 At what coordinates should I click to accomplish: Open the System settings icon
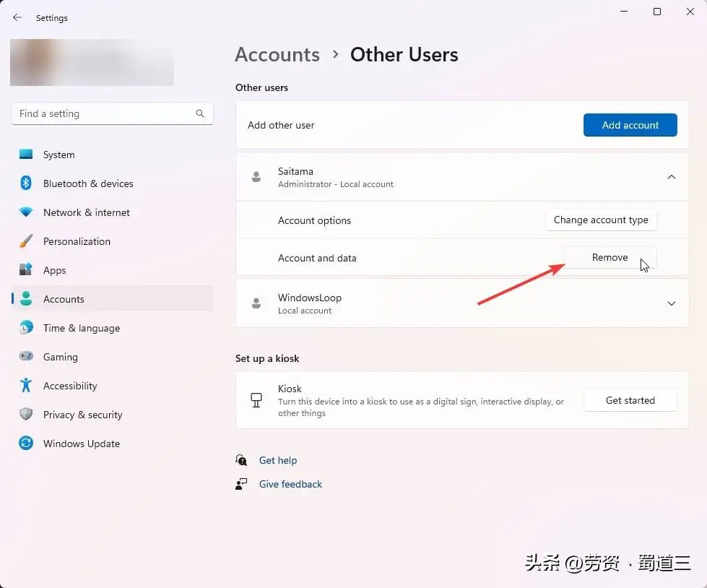click(26, 155)
